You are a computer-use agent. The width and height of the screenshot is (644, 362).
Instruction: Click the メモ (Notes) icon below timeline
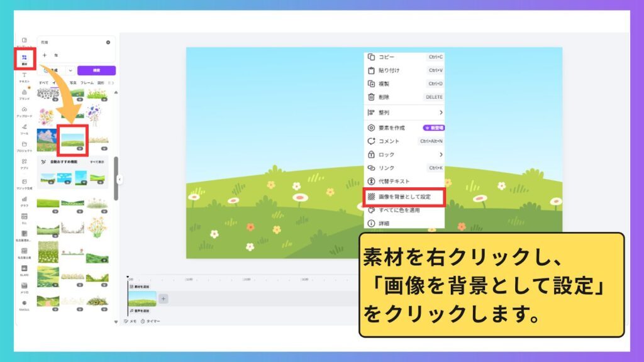126,321
